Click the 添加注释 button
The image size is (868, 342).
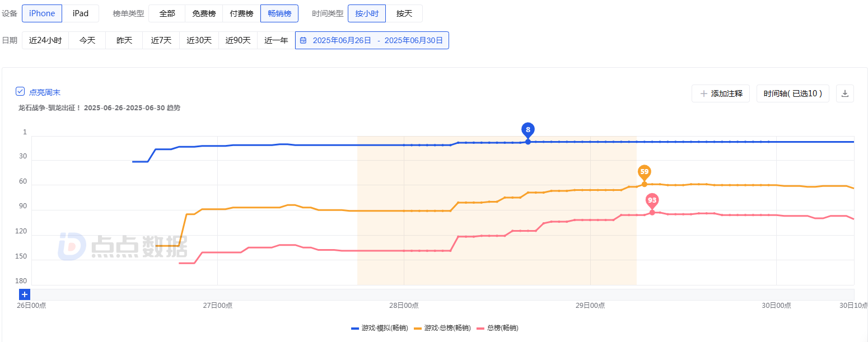coord(720,93)
